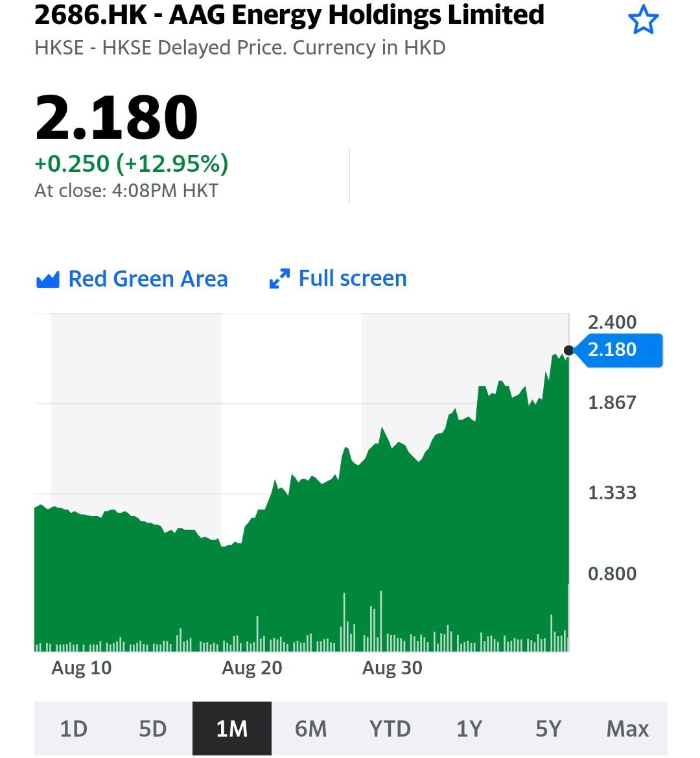Click the Aug 20 date axis label
The height and width of the screenshot is (758, 700).
pos(252,668)
